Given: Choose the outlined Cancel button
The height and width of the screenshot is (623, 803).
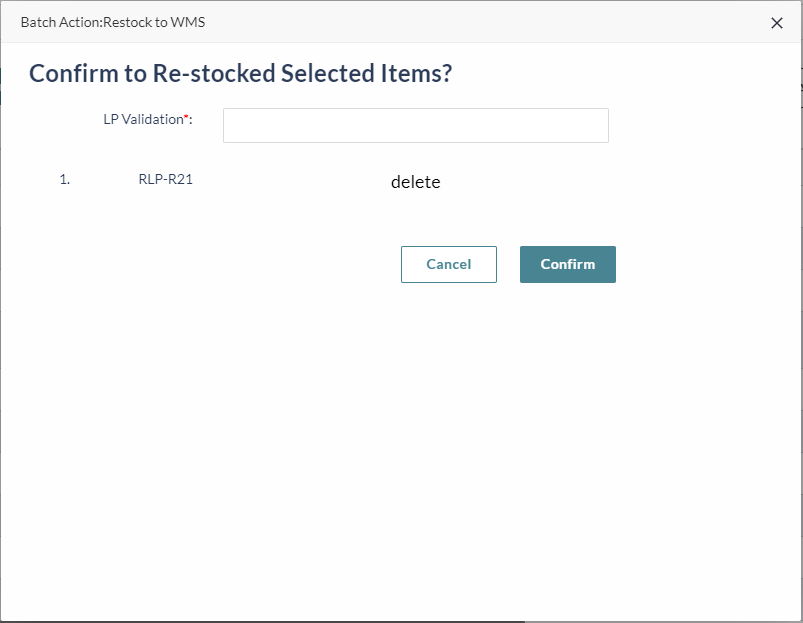Looking at the screenshot, I should (448, 264).
